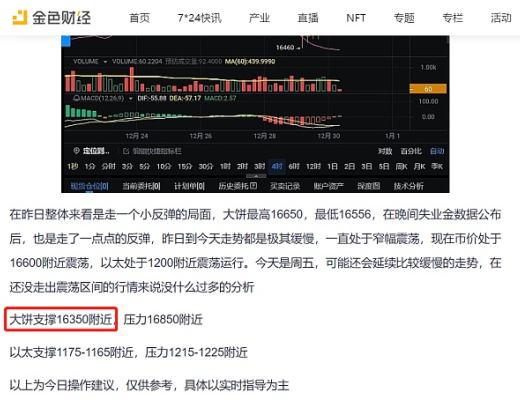Click the 16460 price label on chart

pos(285,47)
